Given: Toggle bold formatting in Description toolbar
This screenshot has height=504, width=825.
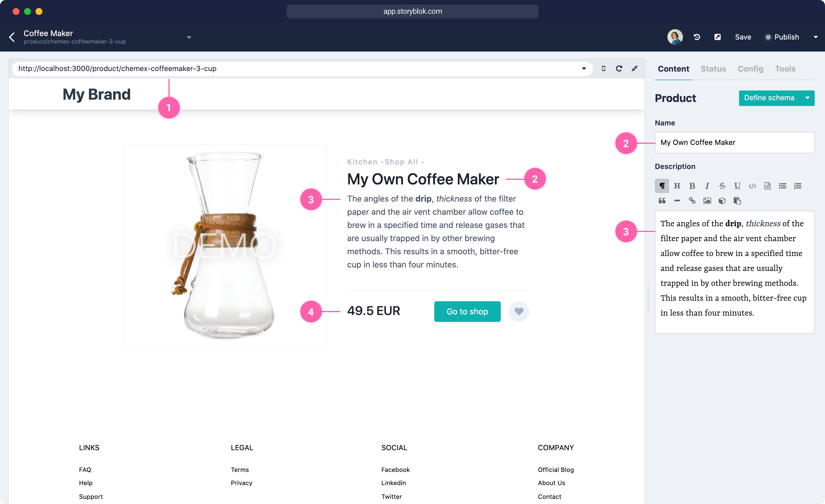Looking at the screenshot, I should click(692, 186).
